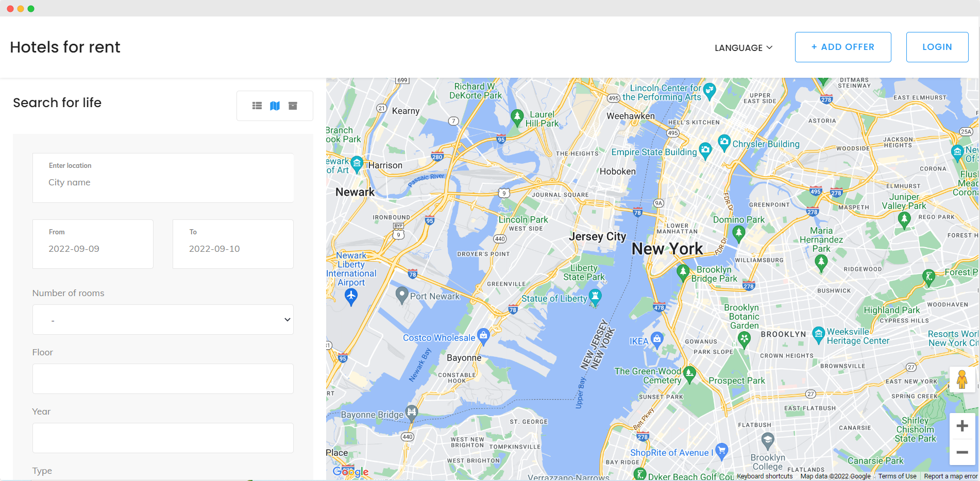Click the Maria Hernandez Park marker

tap(821, 264)
